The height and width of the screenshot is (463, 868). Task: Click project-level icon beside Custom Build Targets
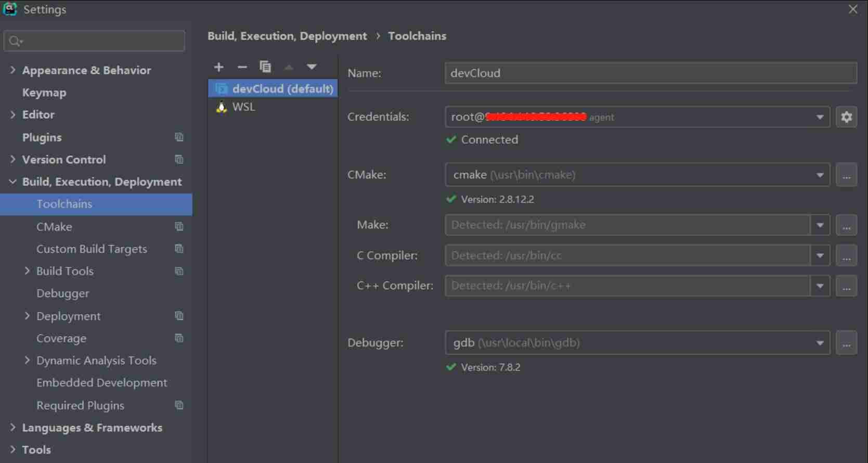(179, 249)
